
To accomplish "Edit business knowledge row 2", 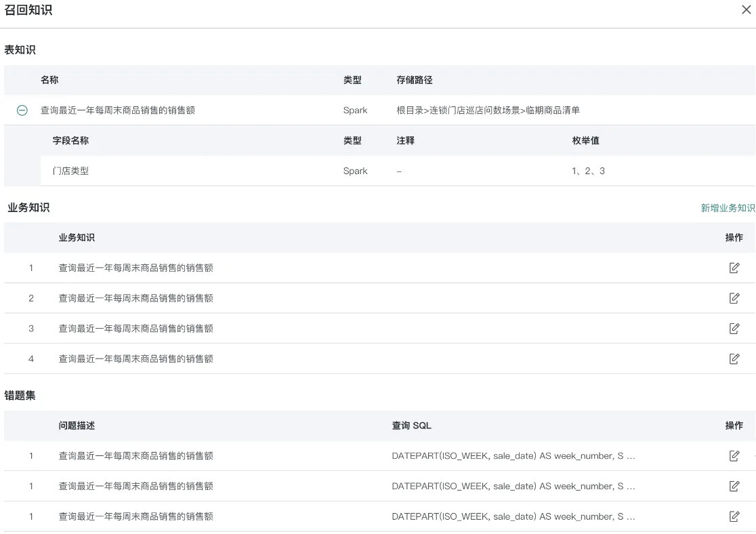I will 734,298.
